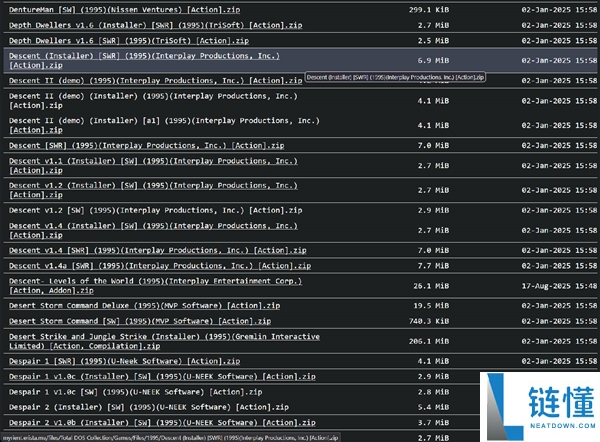The width and height of the screenshot is (600, 442).
Task: Select the 5.4 MiB size of Despair 2
Action: [x=433, y=407]
